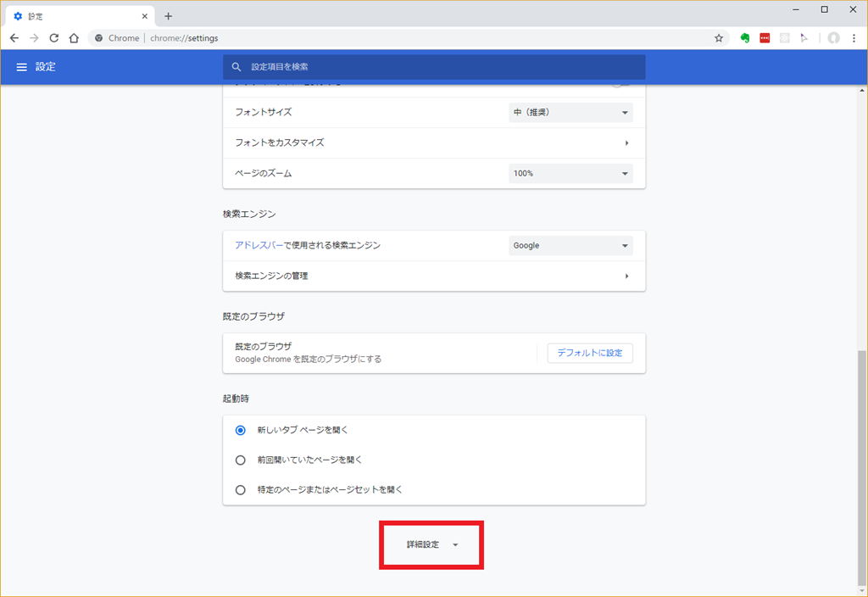Click the search magnifier icon in settings

click(x=236, y=67)
